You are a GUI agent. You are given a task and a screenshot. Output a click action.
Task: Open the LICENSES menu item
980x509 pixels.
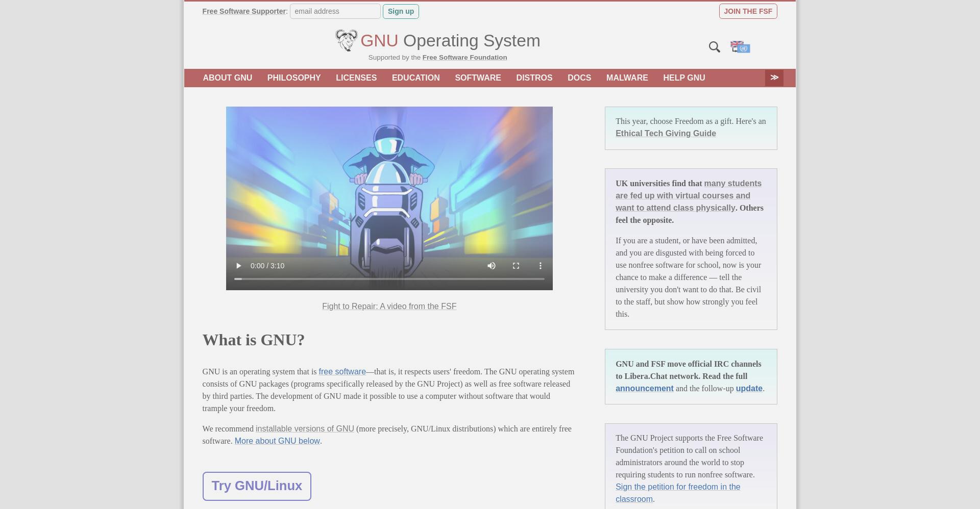[356, 78]
